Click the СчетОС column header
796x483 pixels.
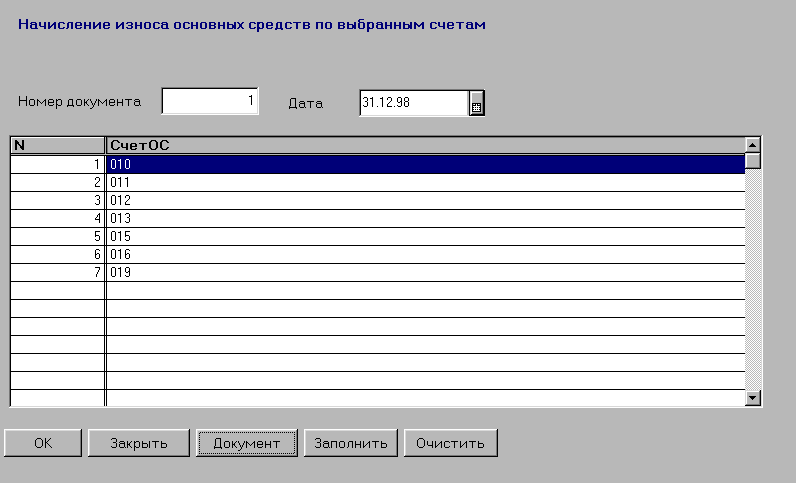(x=425, y=145)
